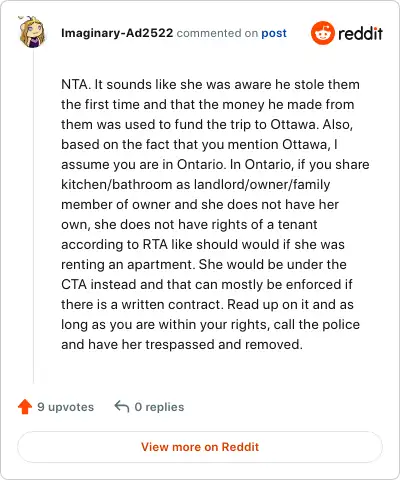400x480 pixels.
Task: Click the line starting "according to RTA like"
Action: coord(203,244)
